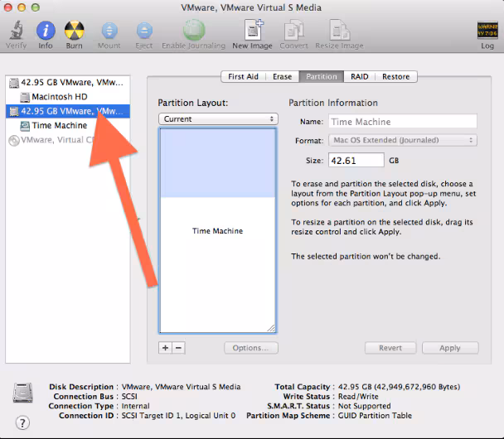Click the Time Machine volume icon in sidebar

(25, 126)
